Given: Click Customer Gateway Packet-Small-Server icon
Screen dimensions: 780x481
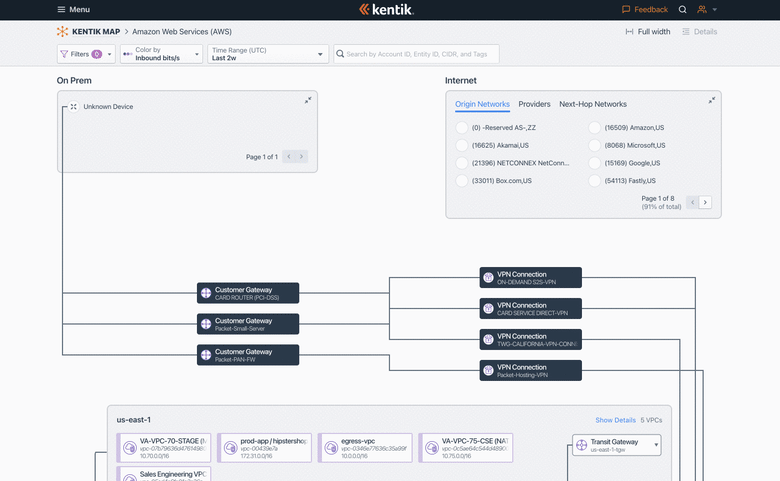Looking at the screenshot, I should 206,324.
